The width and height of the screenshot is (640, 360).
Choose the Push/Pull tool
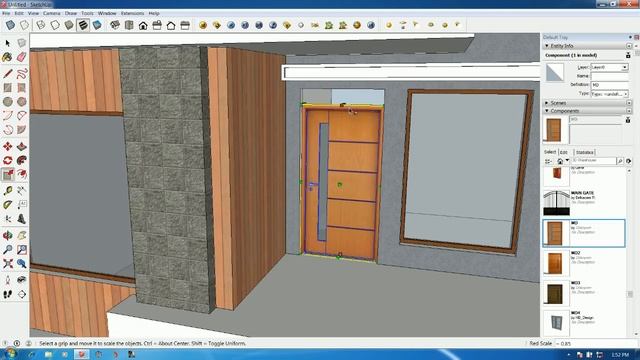tap(22, 147)
